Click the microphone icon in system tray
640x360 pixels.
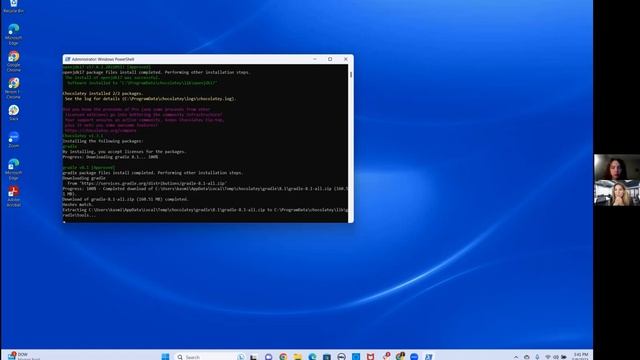(x=537, y=357)
